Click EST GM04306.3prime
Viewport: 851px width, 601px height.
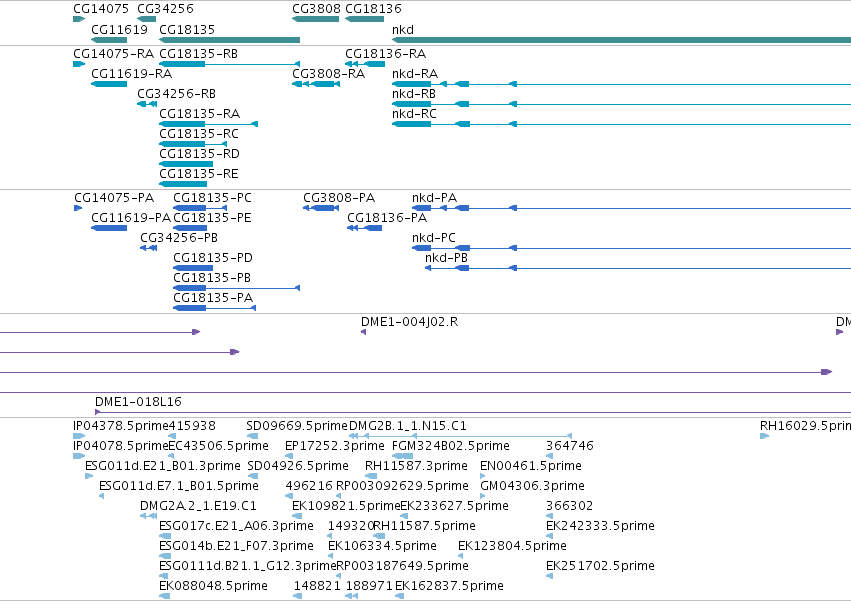pyautogui.click(x=532, y=486)
